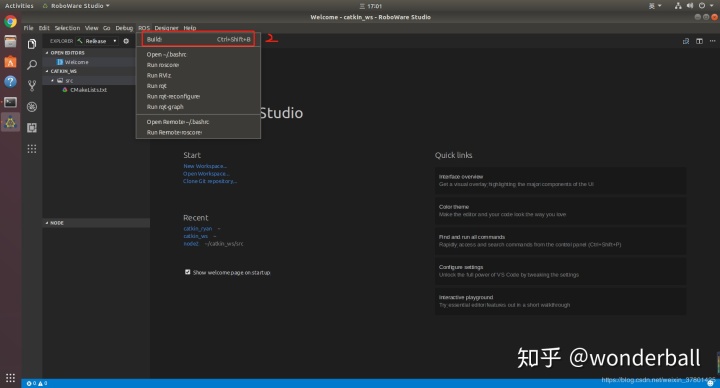This screenshot has width=720, height=388.
Task: Open recent workspace catkin_ws
Action: click(x=196, y=236)
